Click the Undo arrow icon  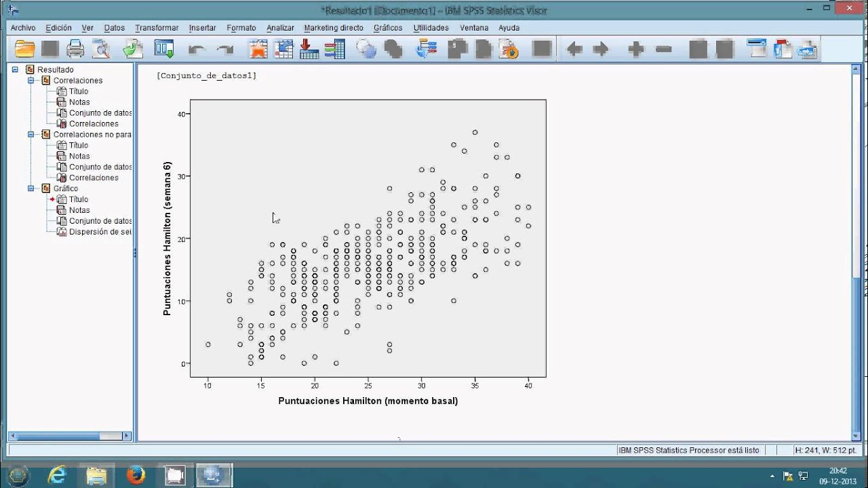click(197, 49)
